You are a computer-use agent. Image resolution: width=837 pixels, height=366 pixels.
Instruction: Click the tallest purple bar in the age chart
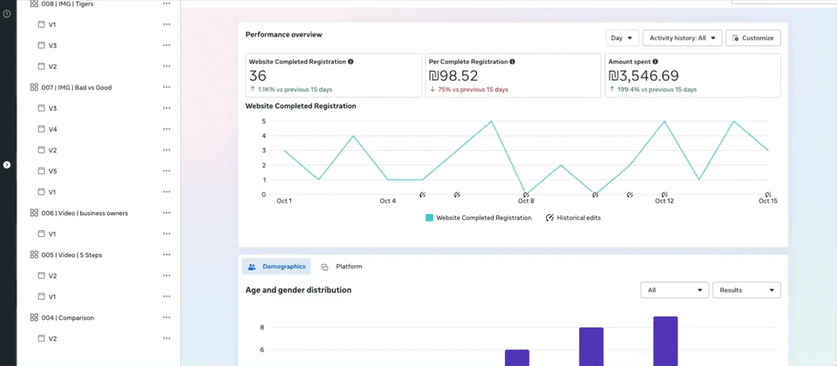tap(665, 341)
